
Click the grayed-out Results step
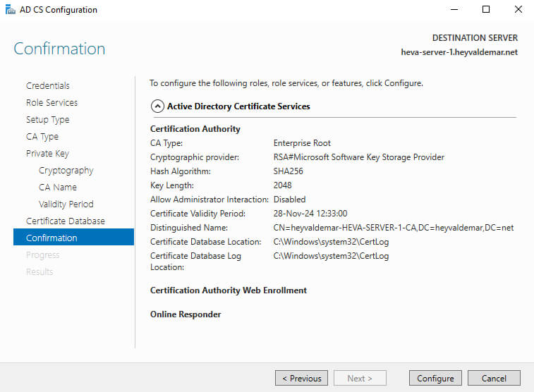click(40, 272)
